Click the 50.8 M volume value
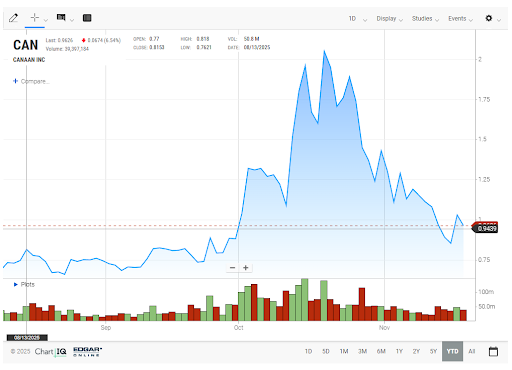 click(x=251, y=39)
